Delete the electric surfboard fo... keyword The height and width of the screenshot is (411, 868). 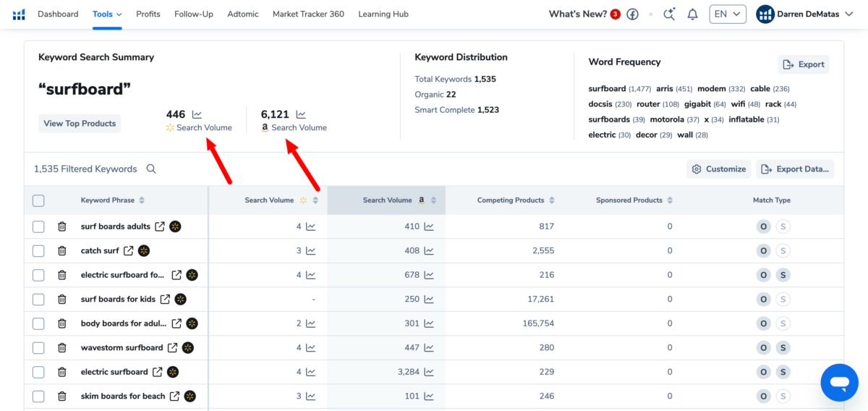pos(62,275)
